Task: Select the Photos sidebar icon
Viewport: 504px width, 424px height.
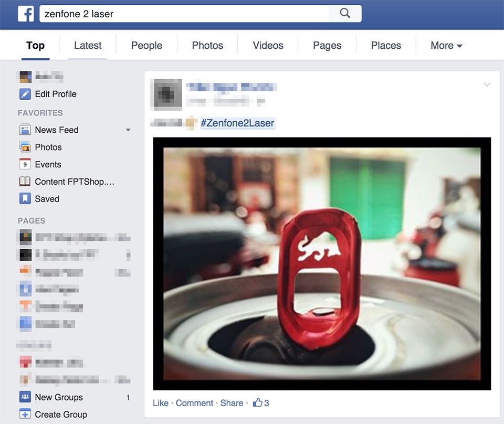Action: click(25, 147)
